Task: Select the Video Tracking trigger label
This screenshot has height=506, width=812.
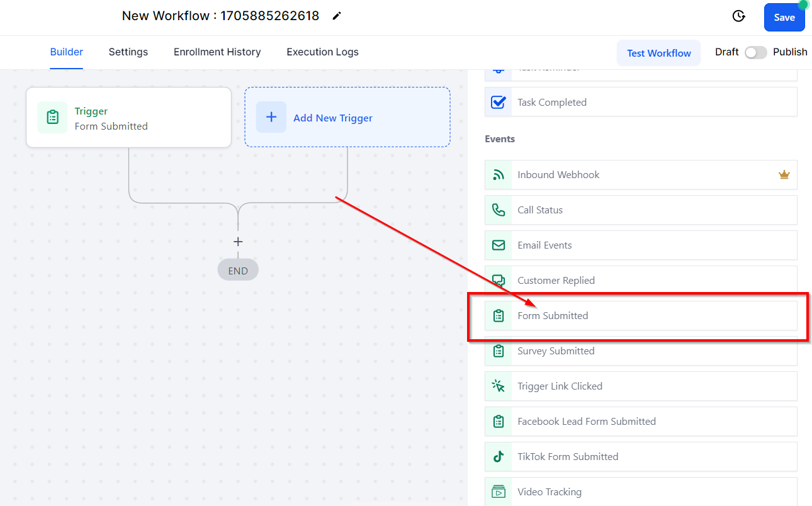Action: [x=550, y=492]
